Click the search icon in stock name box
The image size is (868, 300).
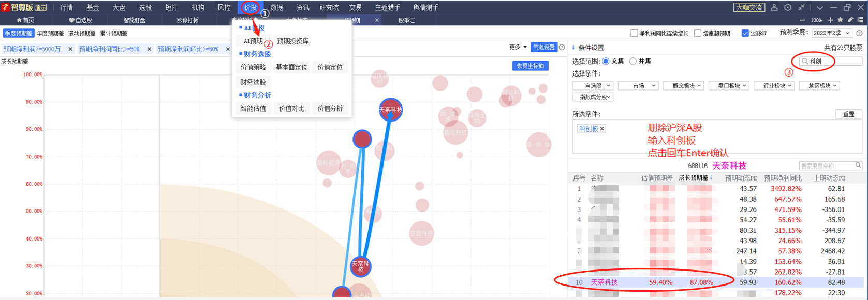(x=858, y=166)
